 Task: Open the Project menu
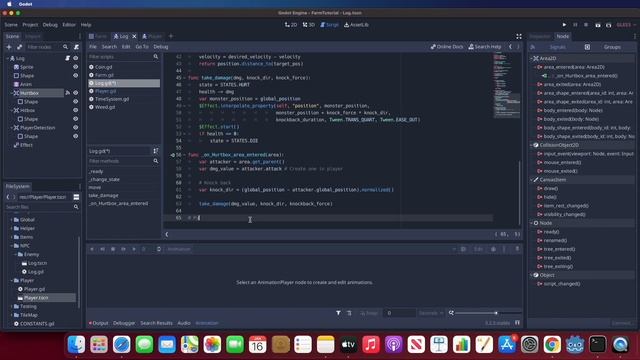click(30, 25)
